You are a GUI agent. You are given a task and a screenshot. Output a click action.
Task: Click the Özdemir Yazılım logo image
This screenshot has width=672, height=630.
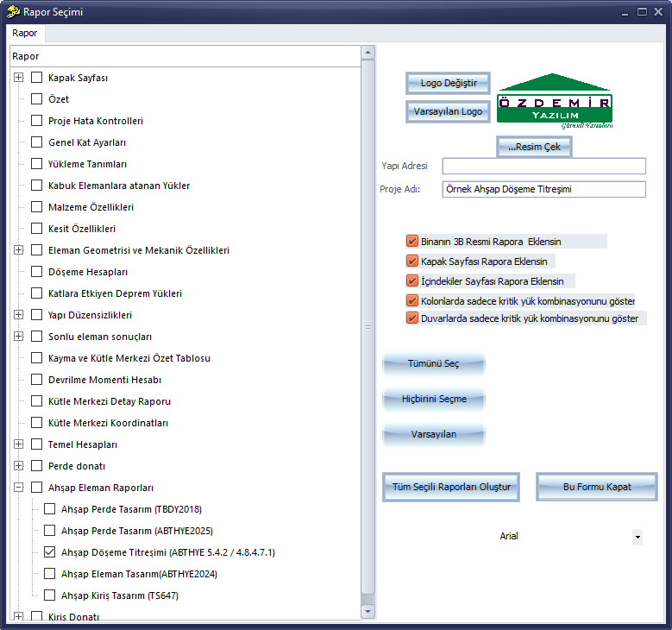point(555,101)
